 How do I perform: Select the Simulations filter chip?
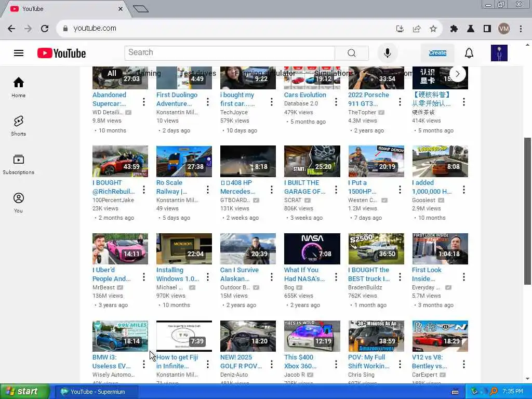[x=333, y=73]
